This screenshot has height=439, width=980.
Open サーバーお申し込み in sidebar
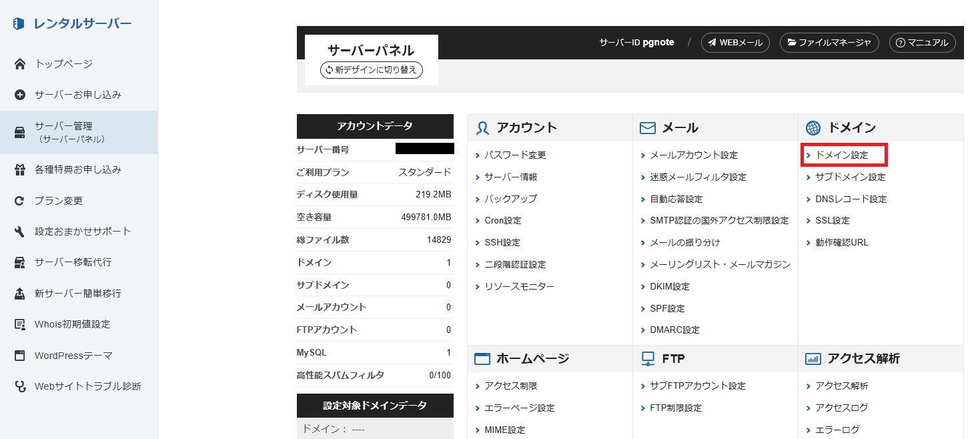click(x=79, y=95)
